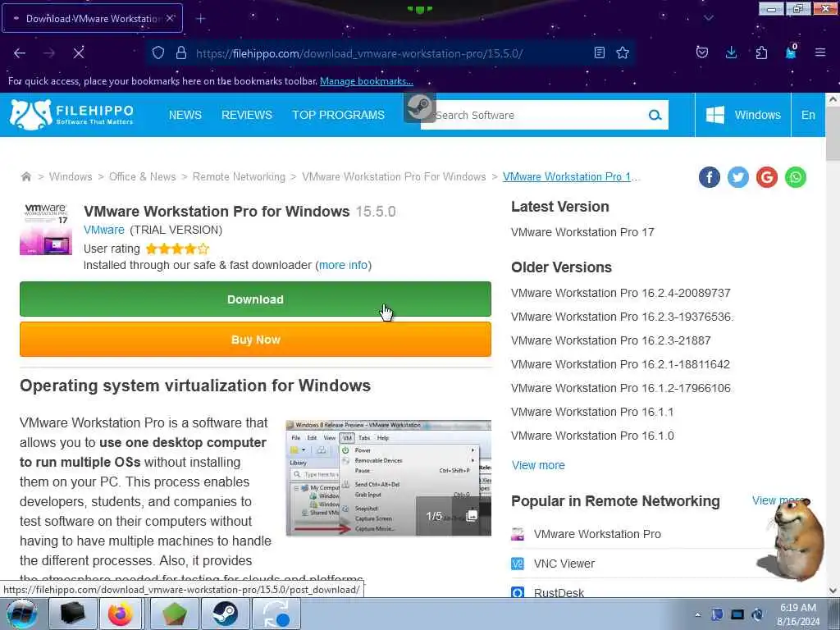Viewport: 840px width, 630px height.
Task: Open the more info link
Action: pos(344,265)
